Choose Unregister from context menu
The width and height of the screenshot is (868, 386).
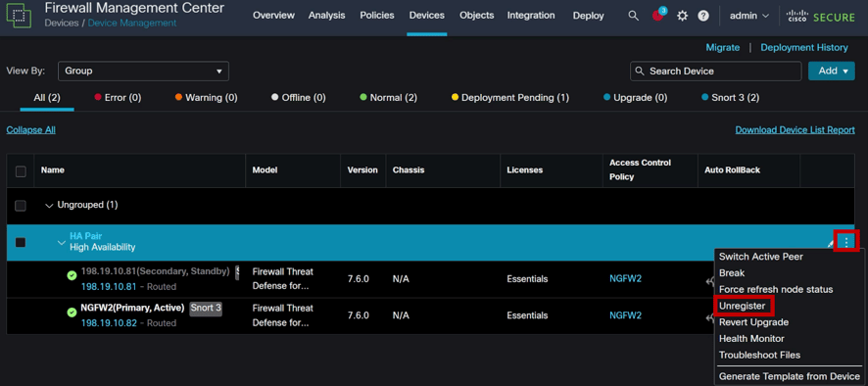(743, 306)
